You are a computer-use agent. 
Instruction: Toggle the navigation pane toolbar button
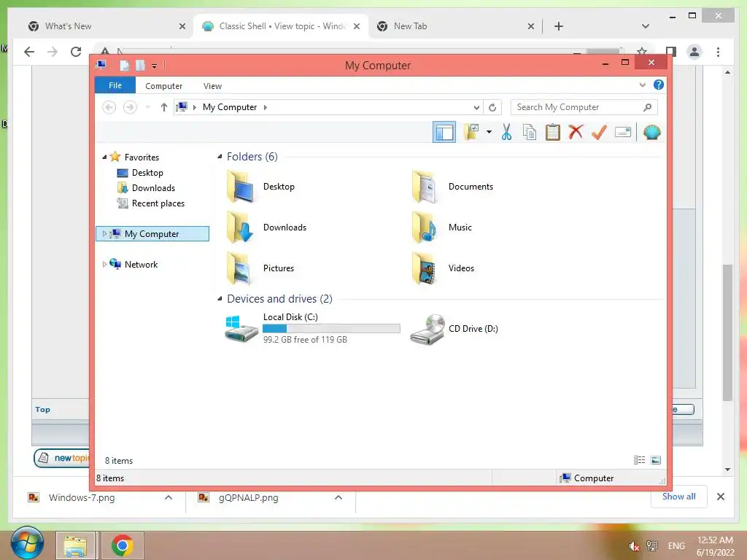coord(444,132)
